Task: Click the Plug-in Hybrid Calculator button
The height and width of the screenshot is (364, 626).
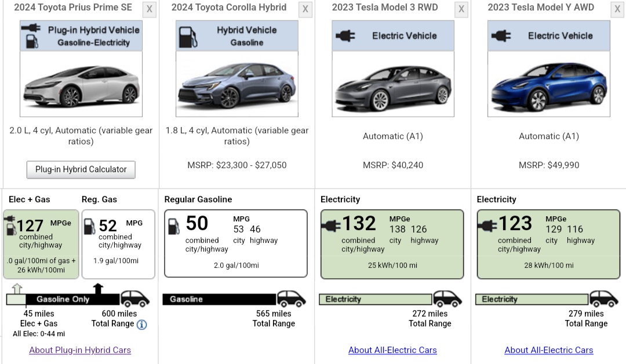Action: pyautogui.click(x=81, y=169)
